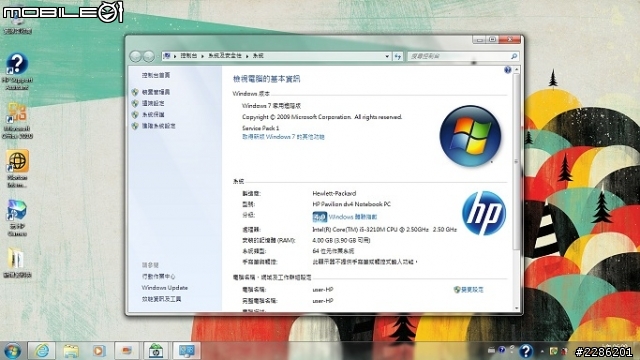Select the Hewlett-Packard manufacturer value
This screenshot has width=640, height=360.
click(334, 193)
